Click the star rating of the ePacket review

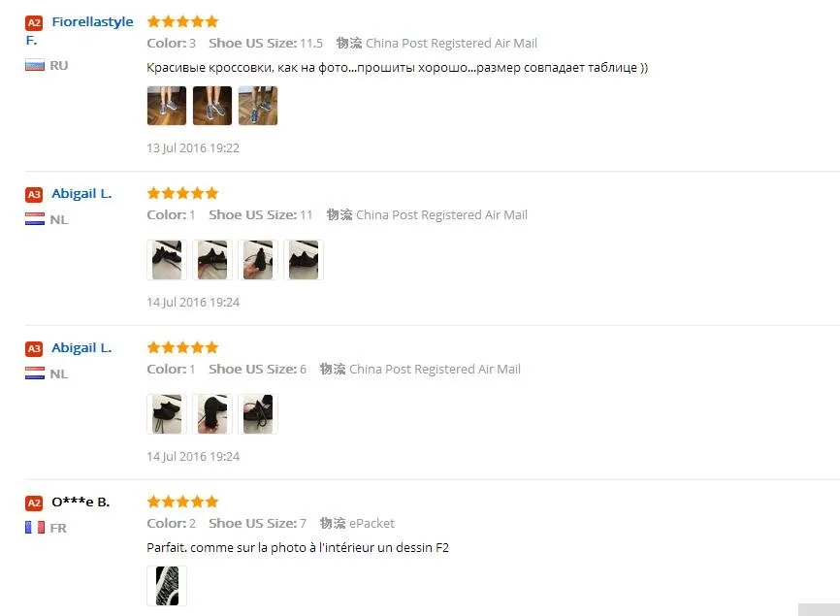(182, 502)
